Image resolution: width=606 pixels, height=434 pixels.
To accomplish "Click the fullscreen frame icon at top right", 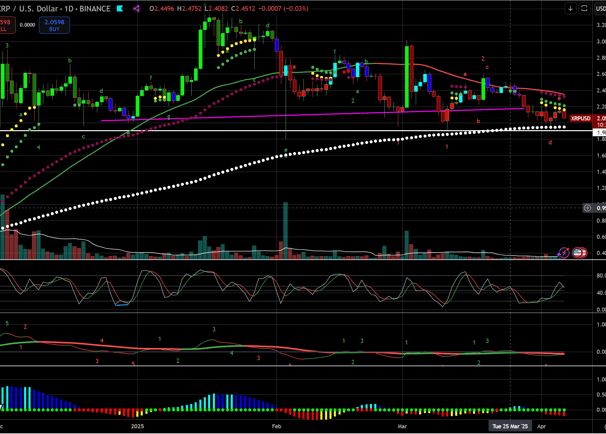I will (x=584, y=8).
